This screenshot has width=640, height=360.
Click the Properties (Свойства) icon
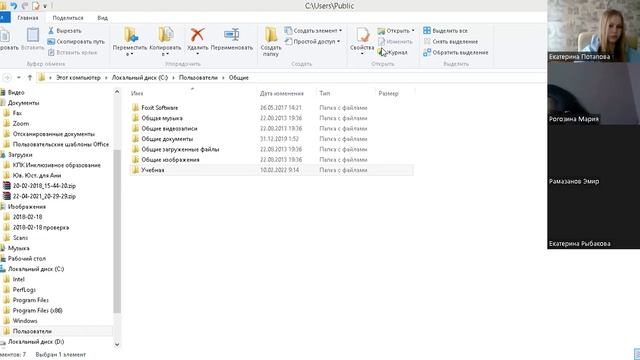pos(362,35)
